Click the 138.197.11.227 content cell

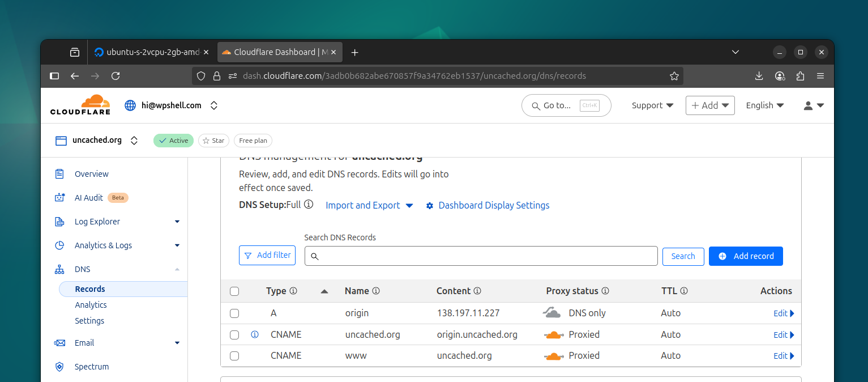[468, 313]
